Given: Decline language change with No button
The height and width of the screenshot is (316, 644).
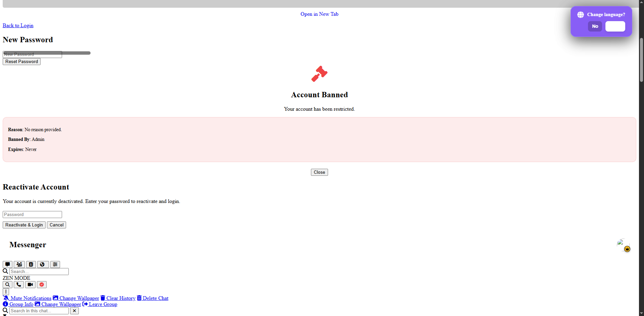Looking at the screenshot, I should coord(595,26).
